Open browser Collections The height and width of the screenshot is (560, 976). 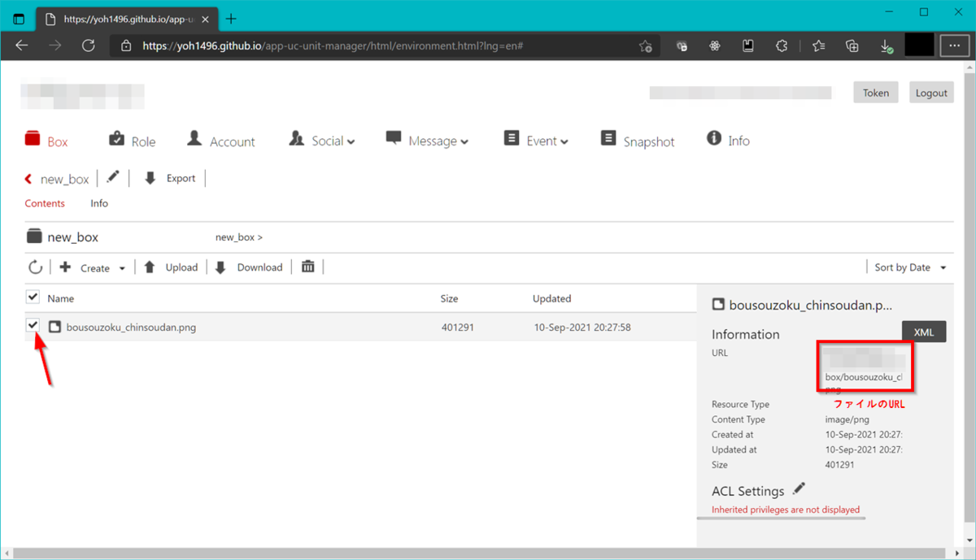click(852, 46)
